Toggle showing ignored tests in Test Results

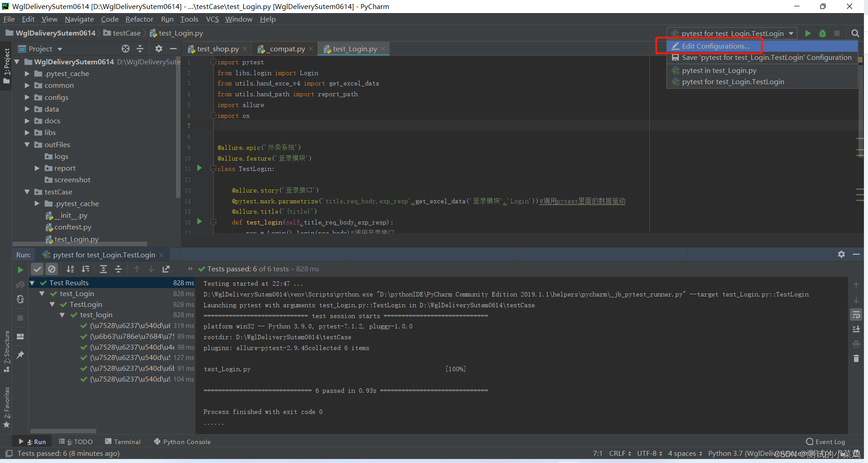52,269
